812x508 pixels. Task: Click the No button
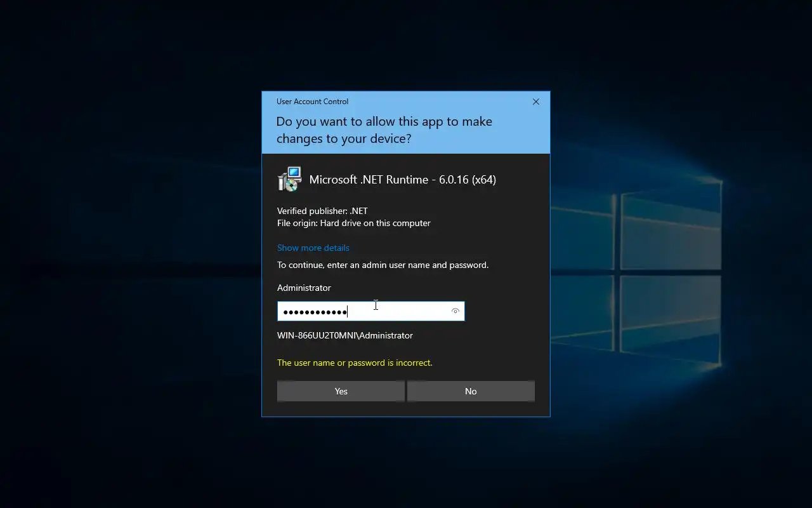471,391
